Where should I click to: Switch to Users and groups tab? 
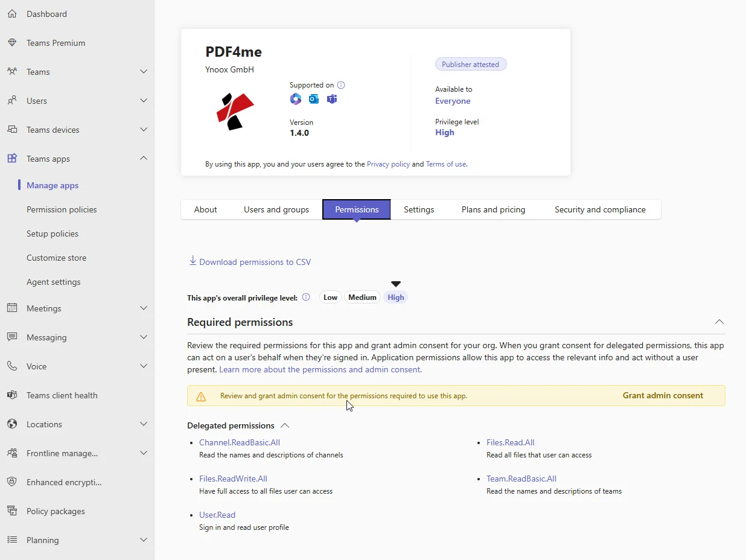[276, 209]
